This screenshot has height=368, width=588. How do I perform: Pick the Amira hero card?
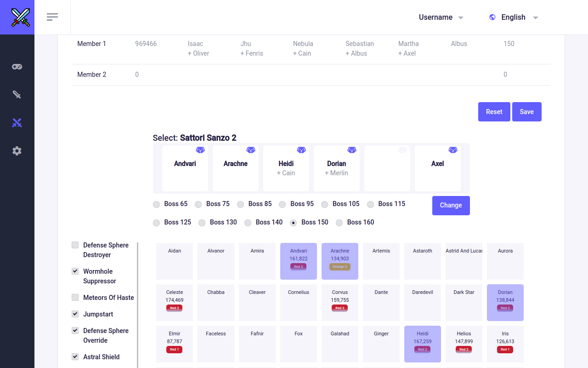[x=257, y=261]
